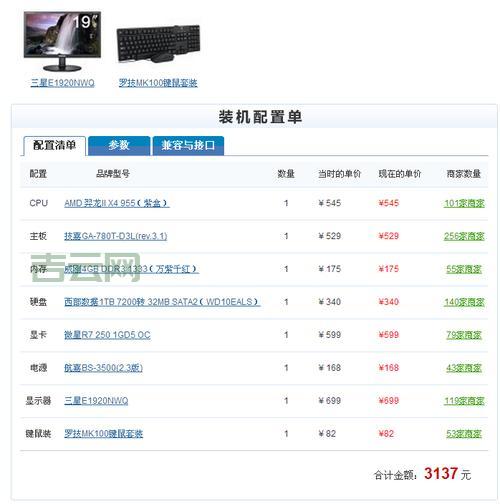This screenshot has height=504, width=500.
Task: Click the 品牌型号 column header
Action: tap(113, 174)
